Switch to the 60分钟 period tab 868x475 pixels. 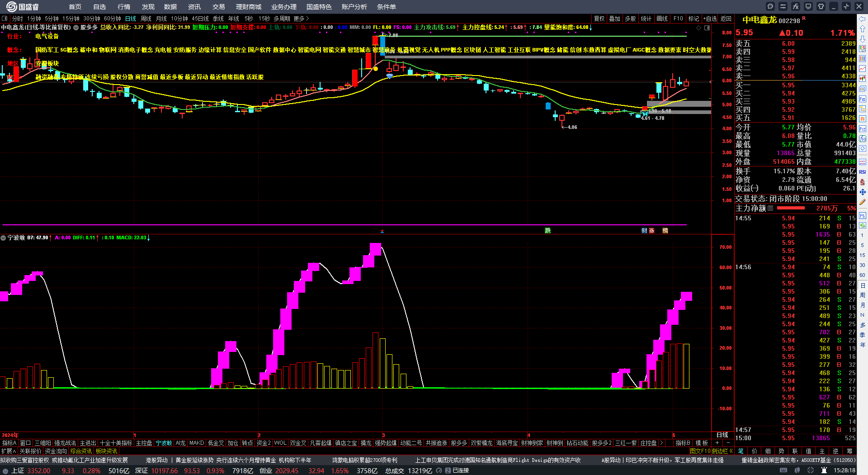pos(113,19)
